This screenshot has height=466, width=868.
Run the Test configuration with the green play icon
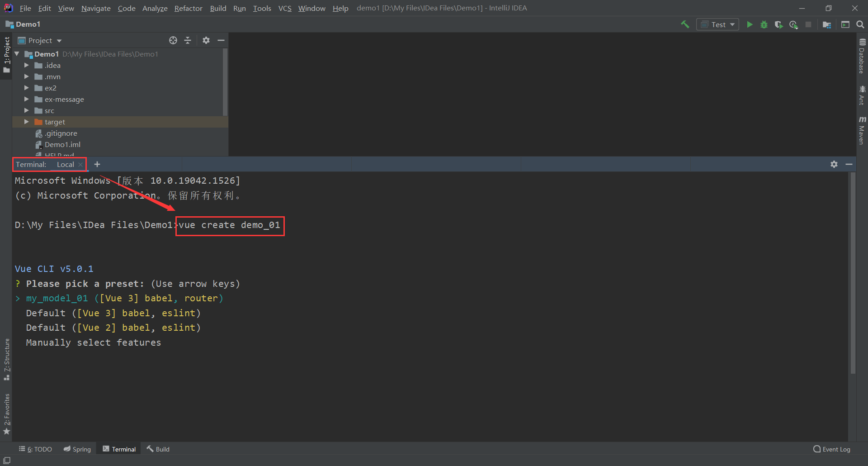tap(750, 24)
